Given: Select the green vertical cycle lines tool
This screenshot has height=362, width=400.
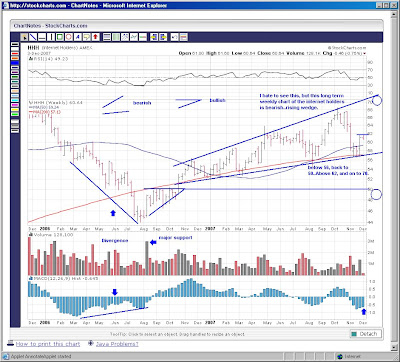Looking at the screenshot, I should point(116,37).
